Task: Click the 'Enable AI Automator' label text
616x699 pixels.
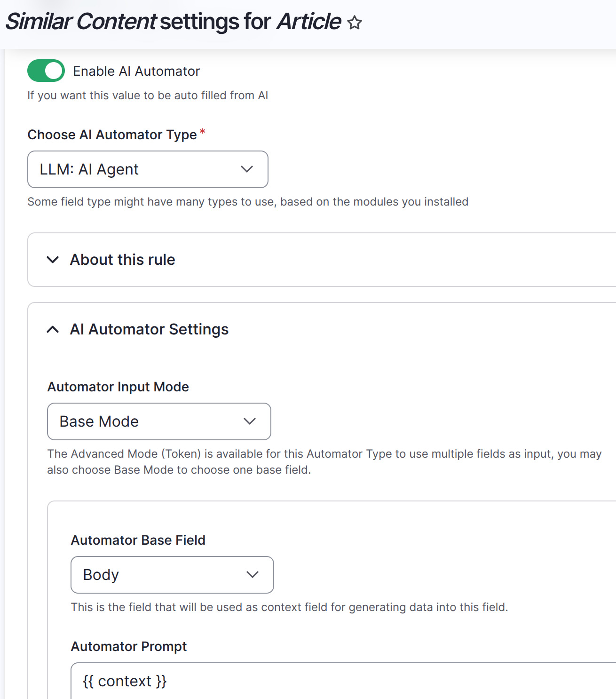Action: [x=136, y=71]
